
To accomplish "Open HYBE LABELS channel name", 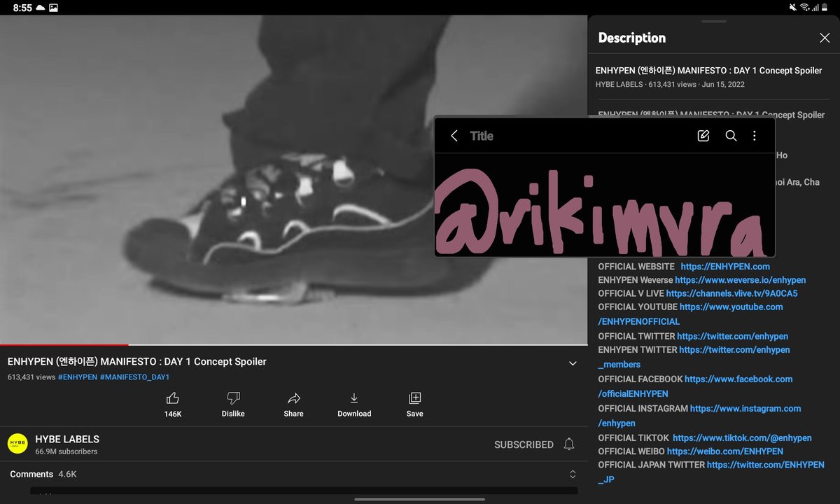I will click(67, 439).
